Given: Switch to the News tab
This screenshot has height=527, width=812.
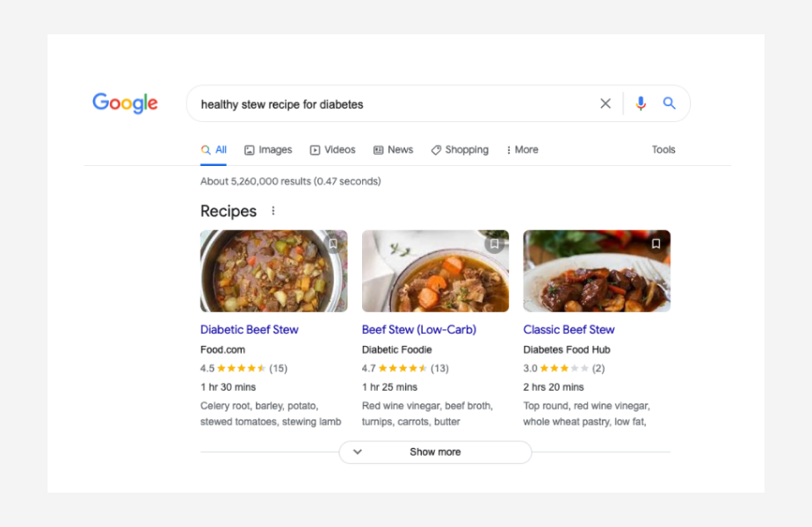Looking at the screenshot, I should pos(393,149).
